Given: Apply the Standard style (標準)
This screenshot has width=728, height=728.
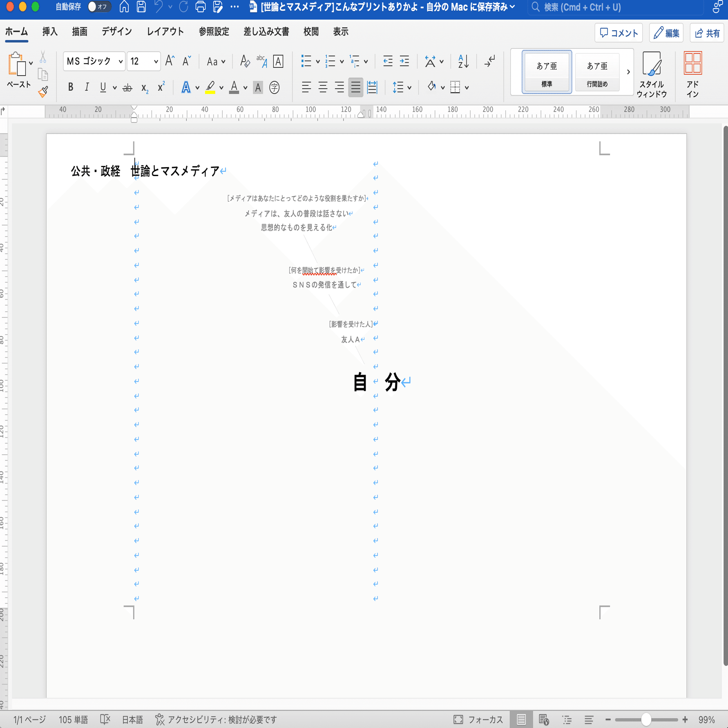Looking at the screenshot, I should pyautogui.click(x=547, y=72).
